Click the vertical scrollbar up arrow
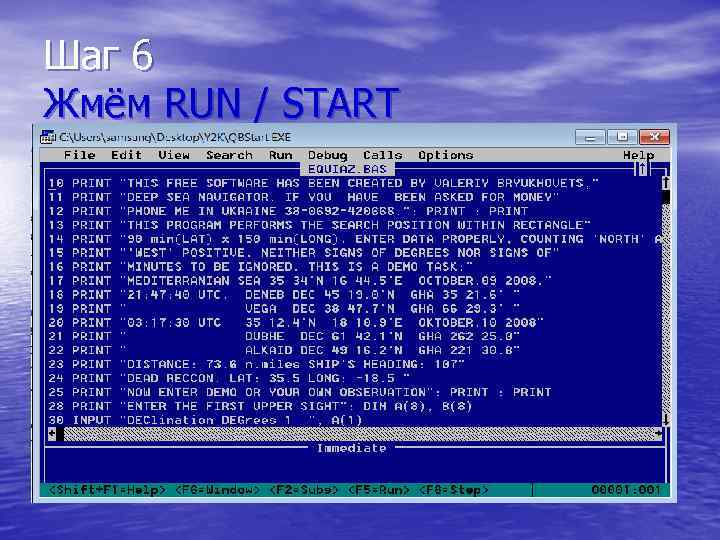This screenshot has height=540, width=720. click(x=665, y=183)
